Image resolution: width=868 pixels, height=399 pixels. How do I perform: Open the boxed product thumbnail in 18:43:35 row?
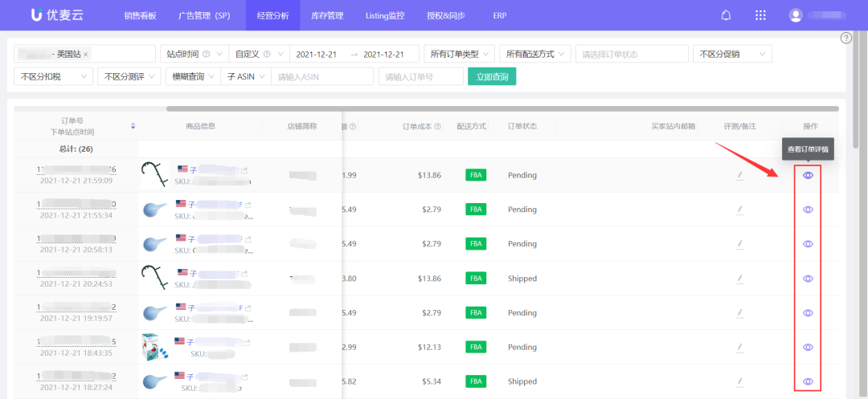154,347
